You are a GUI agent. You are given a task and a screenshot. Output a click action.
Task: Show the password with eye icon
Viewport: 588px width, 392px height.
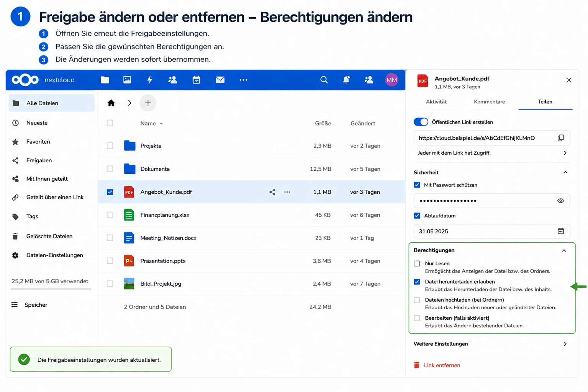[x=561, y=201]
